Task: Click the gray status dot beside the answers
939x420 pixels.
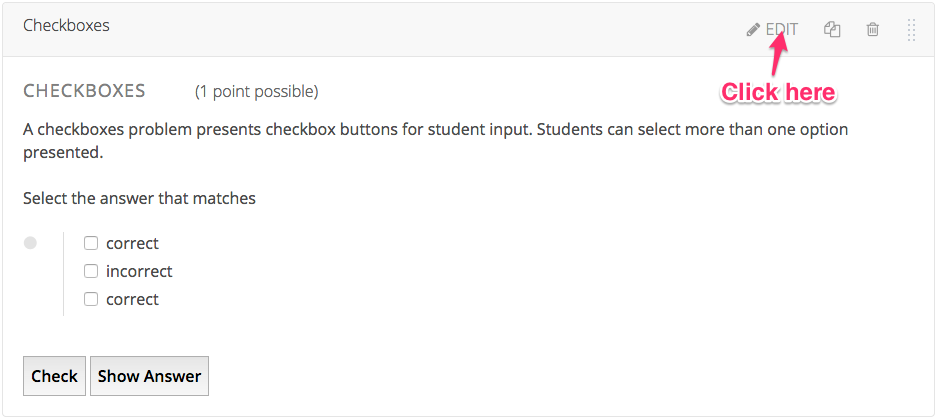Action: click(x=30, y=243)
